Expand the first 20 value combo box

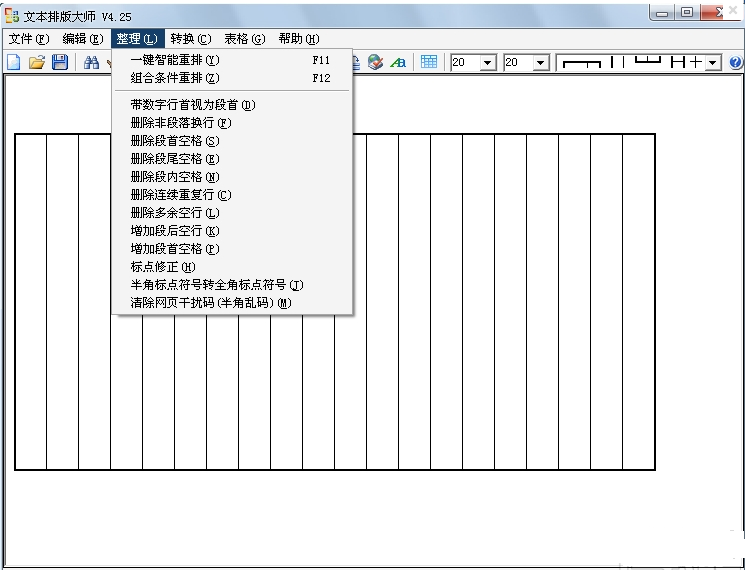tap(487, 63)
